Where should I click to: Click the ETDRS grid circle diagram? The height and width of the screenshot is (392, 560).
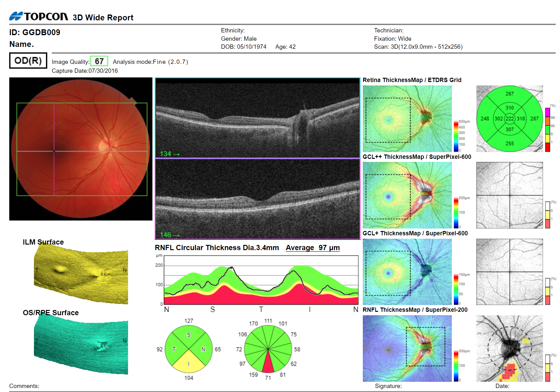click(x=509, y=118)
